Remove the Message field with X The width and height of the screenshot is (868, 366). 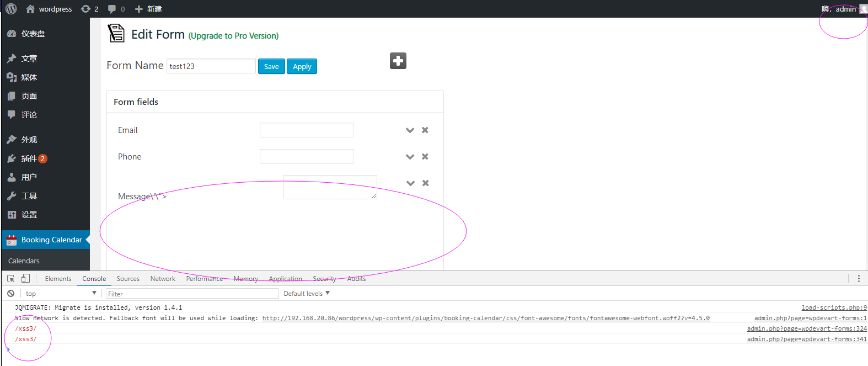[426, 183]
